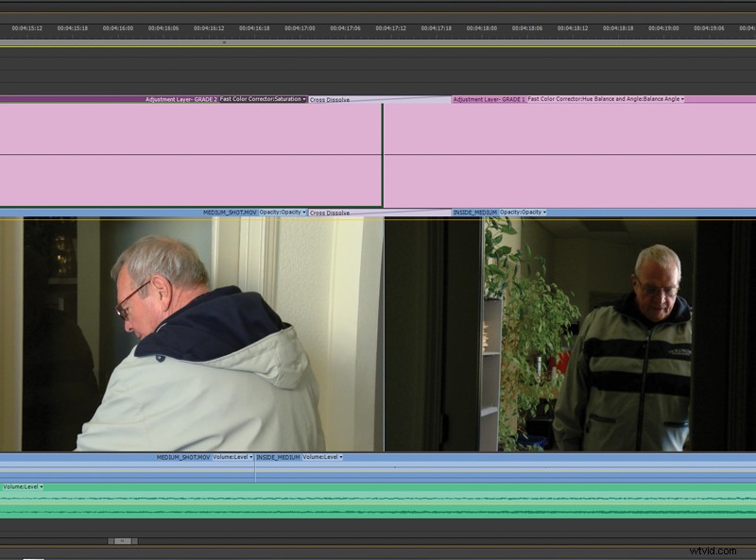Image resolution: width=756 pixels, height=560 pixels.
Task: Select the MEDIUM_SHOT.MOV video clip thumbnail
Action: [189, 331]
